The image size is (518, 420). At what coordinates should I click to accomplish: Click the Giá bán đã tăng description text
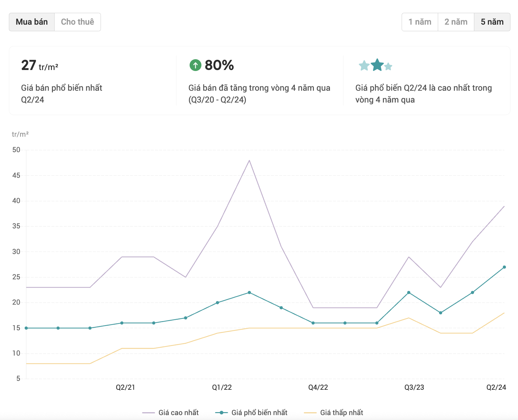click(x=259, y=94)
